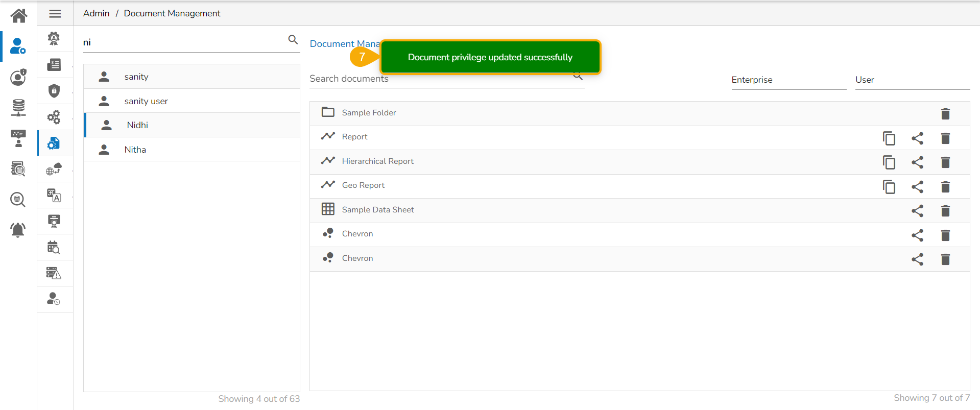Viewport: 980px width, 410px height.
Task: Copy the Geo Report
Action: pyautogui.click(x=889, y=186)
